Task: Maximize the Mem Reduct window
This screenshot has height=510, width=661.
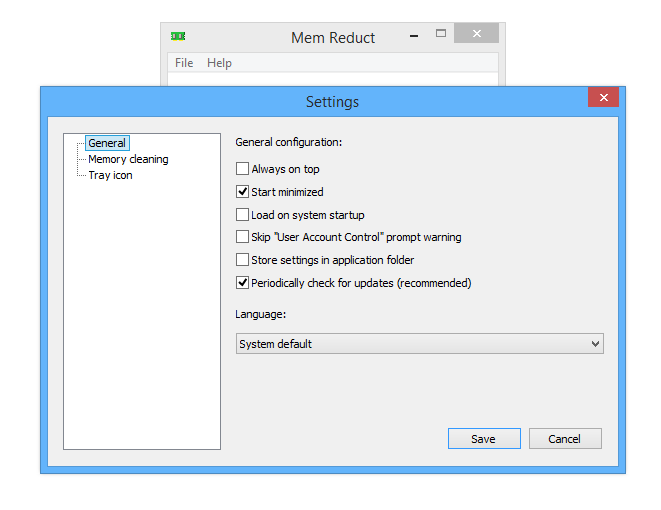Action: pyautogui.click(x=441, y=33)
